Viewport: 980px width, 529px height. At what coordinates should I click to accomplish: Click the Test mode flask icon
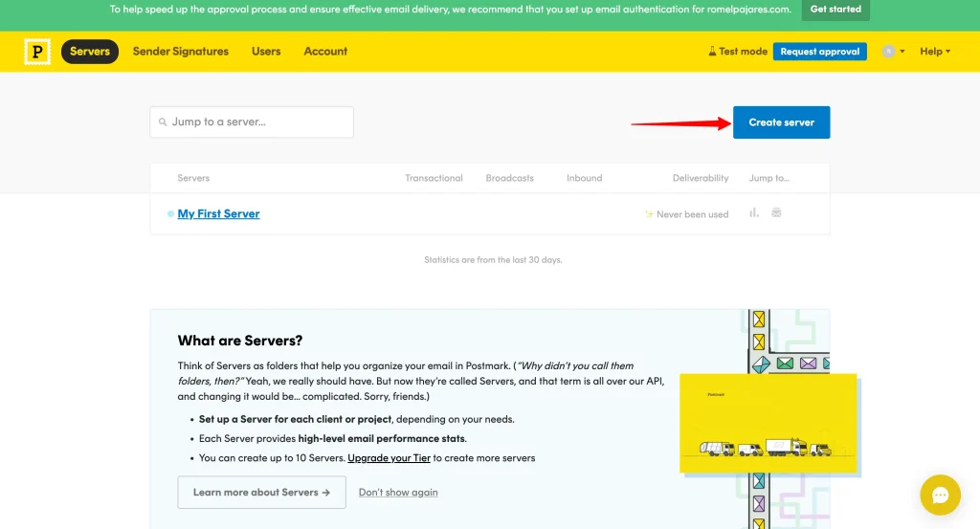(x=712, y=52)
